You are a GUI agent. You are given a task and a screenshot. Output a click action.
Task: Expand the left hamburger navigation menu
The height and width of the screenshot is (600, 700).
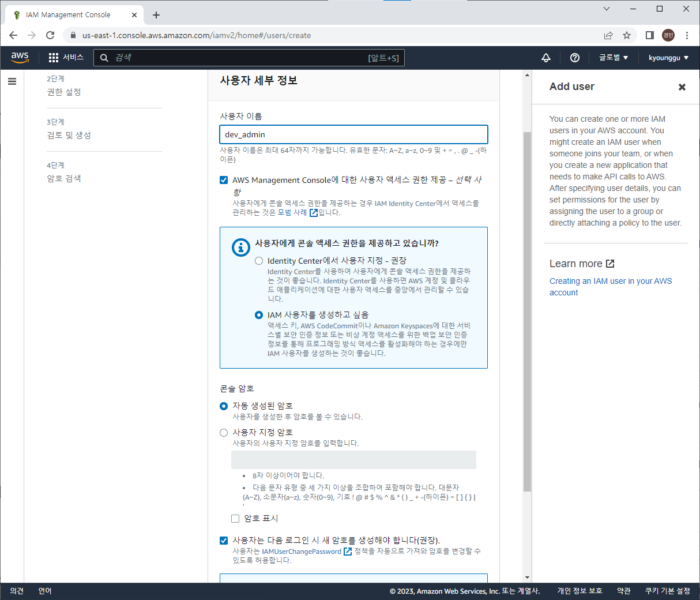pos(12,81)
